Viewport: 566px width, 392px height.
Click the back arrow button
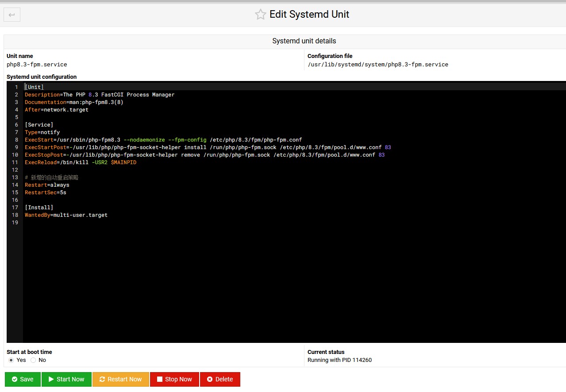pyautogui.click(x=12, y=15)
